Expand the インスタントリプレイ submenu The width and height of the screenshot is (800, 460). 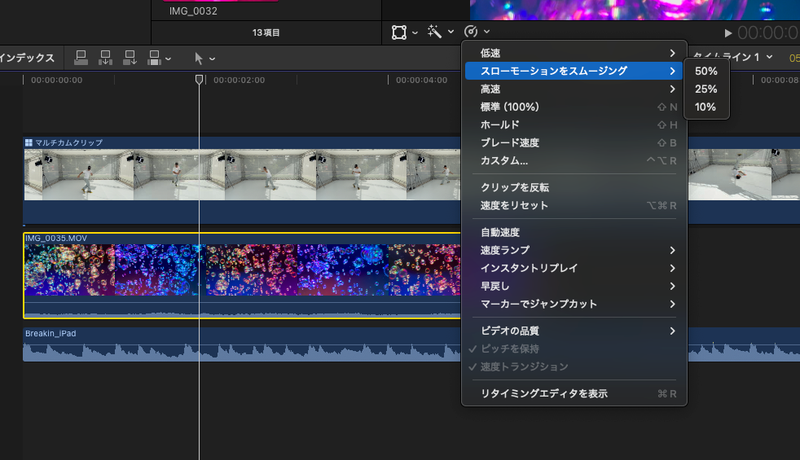click(x=574, y=268)
